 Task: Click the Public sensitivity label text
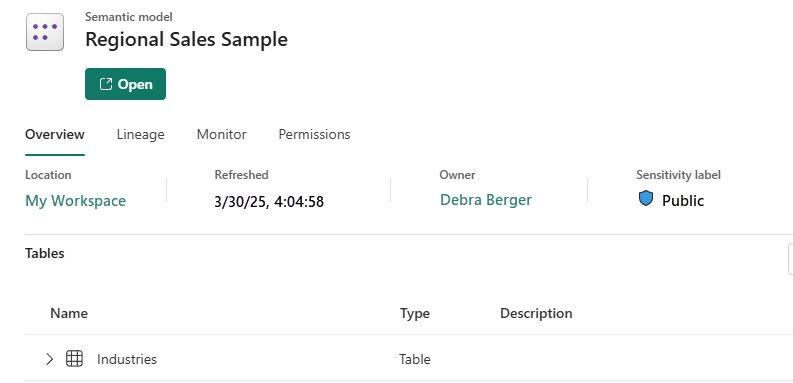pyautogui.click(x=683, y=201)
